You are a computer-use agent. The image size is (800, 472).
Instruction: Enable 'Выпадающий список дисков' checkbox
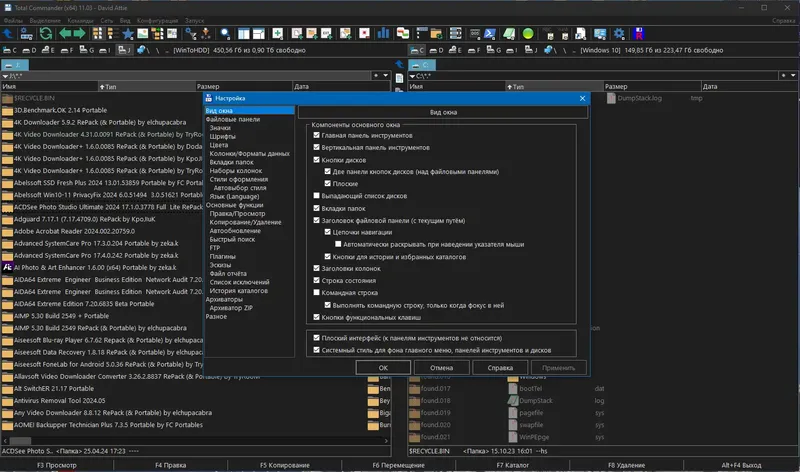pyautogui.click(x=317, y=196)
